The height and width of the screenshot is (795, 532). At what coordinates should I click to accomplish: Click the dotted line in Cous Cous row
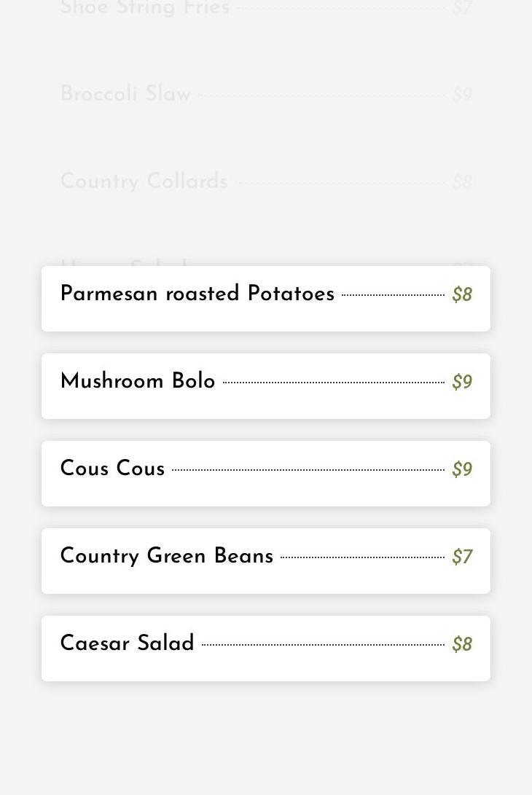tap(308, 470)
